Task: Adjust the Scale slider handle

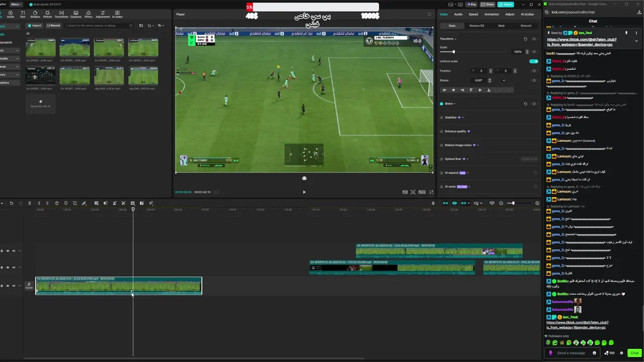Action: click(453, 52)
